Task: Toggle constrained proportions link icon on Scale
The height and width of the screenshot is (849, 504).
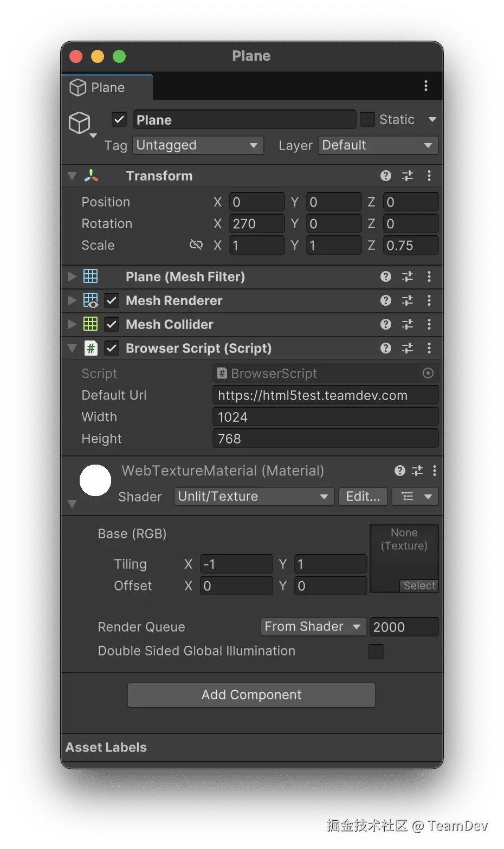Action: (196, 245)
